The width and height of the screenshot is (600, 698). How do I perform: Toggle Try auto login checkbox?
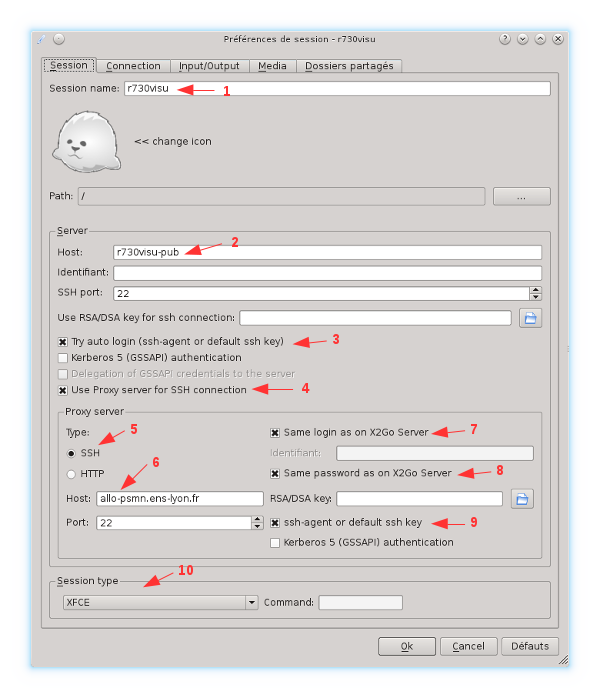[x=63, y=342]
